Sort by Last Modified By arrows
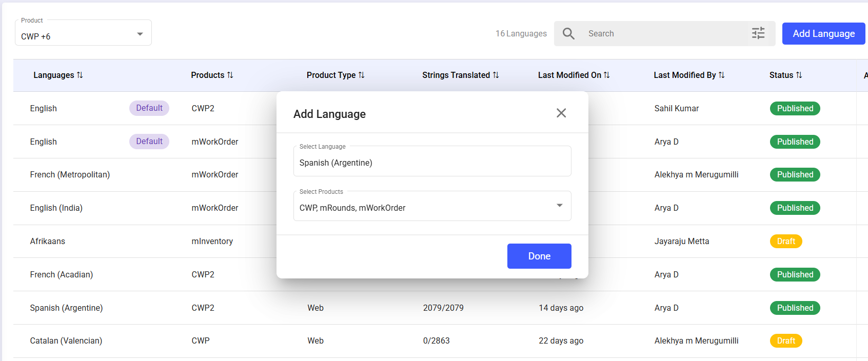 (x=722, y=75)
